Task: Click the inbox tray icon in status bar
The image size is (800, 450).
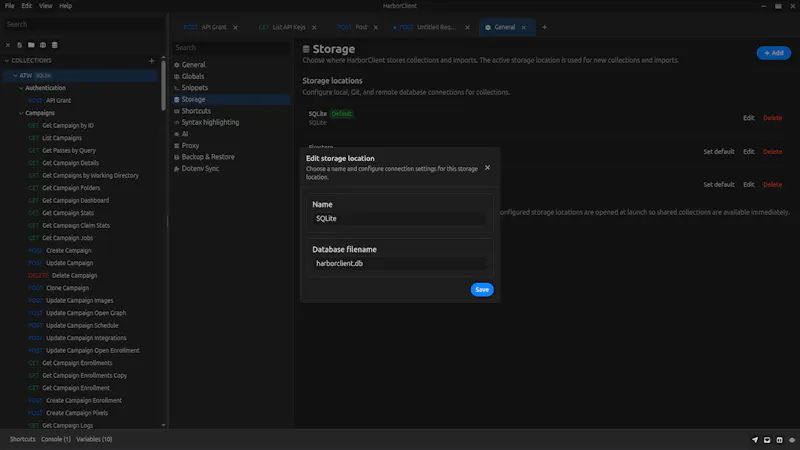Action: click(767, 440)
